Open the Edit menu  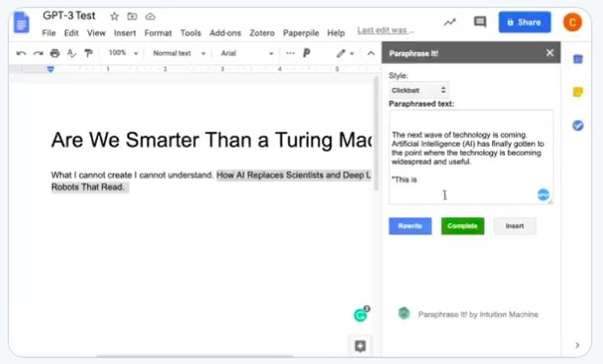click(71, 33)
